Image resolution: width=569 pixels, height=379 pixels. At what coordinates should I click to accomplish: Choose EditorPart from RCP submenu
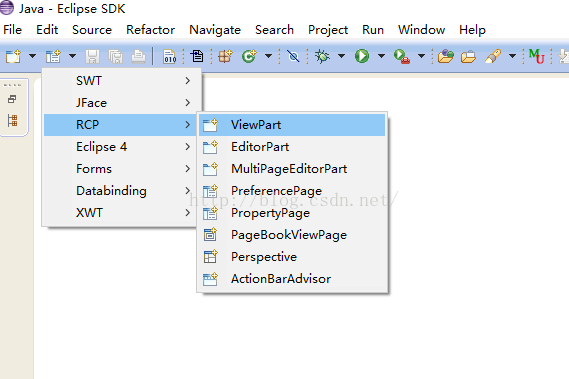(292, 147)
